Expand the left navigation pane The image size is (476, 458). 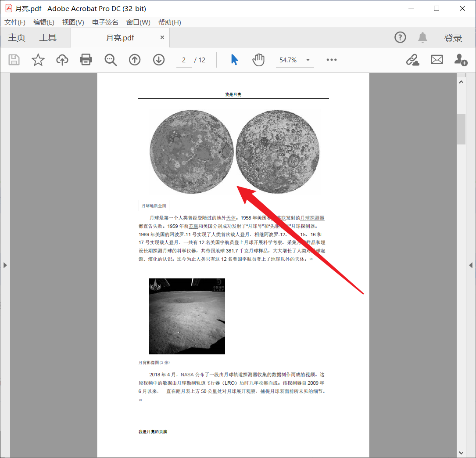5,265
